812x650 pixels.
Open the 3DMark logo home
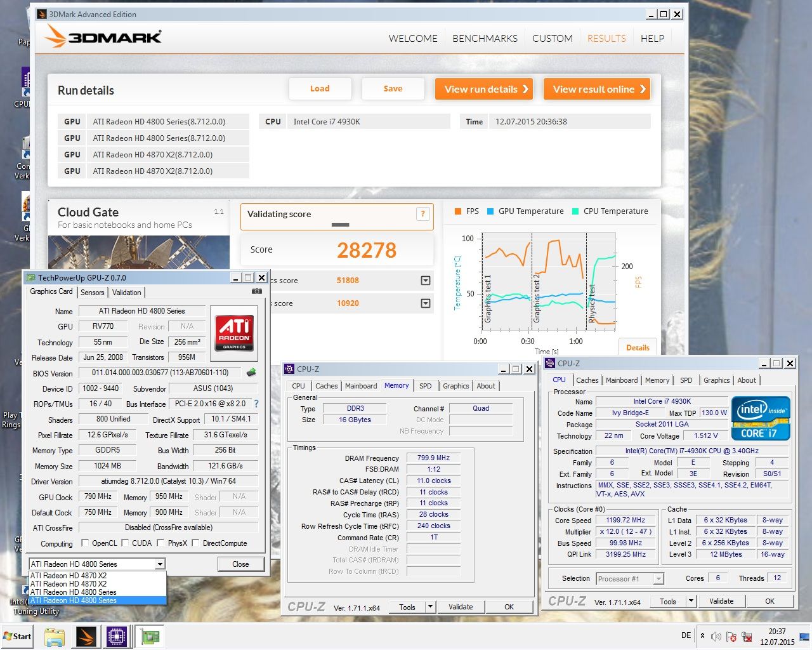pyautogui.click(x=103, y=37)
